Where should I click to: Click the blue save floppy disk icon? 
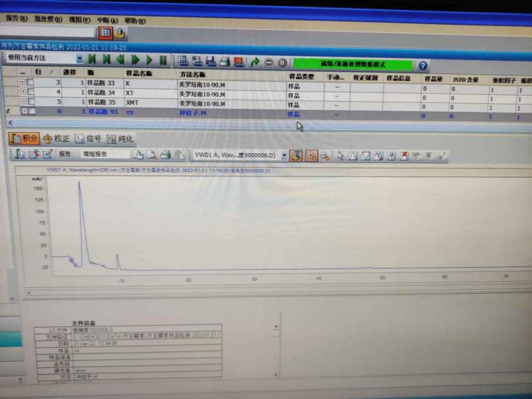tap(210, 61)
